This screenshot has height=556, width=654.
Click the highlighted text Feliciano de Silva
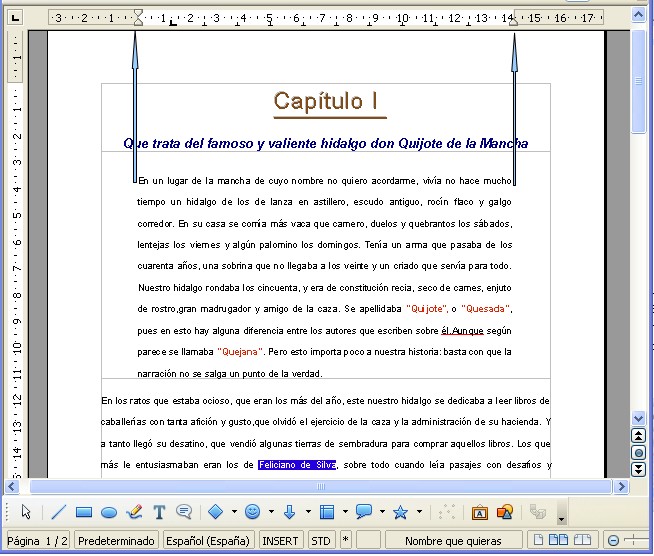(x=297, y=465)
